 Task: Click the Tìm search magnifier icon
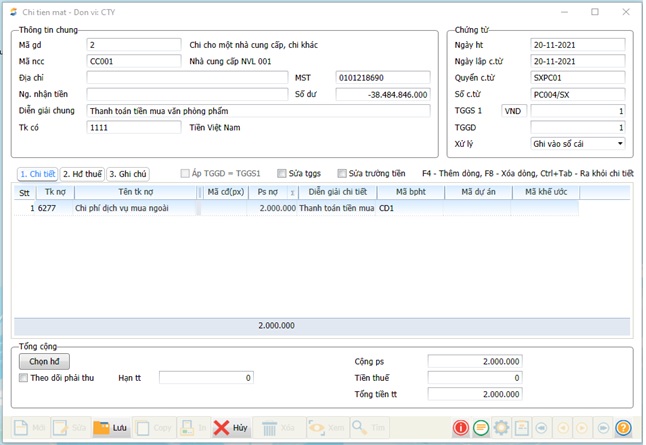click(x=371, y=427)
